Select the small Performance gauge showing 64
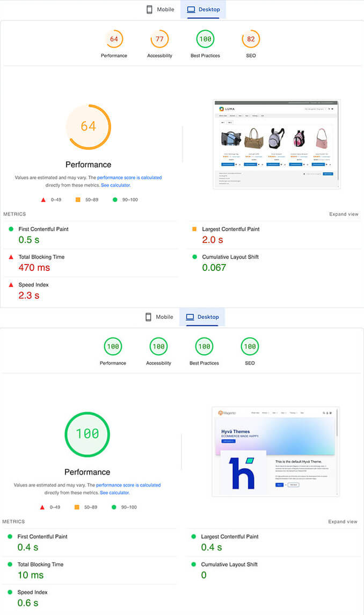 [x=114, y=39]
